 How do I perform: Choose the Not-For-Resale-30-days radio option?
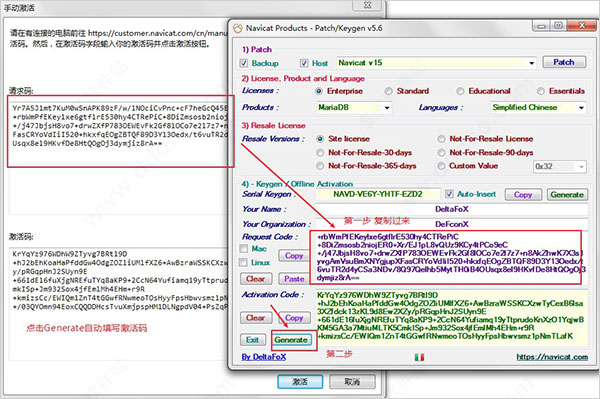[x=320, y=153]
